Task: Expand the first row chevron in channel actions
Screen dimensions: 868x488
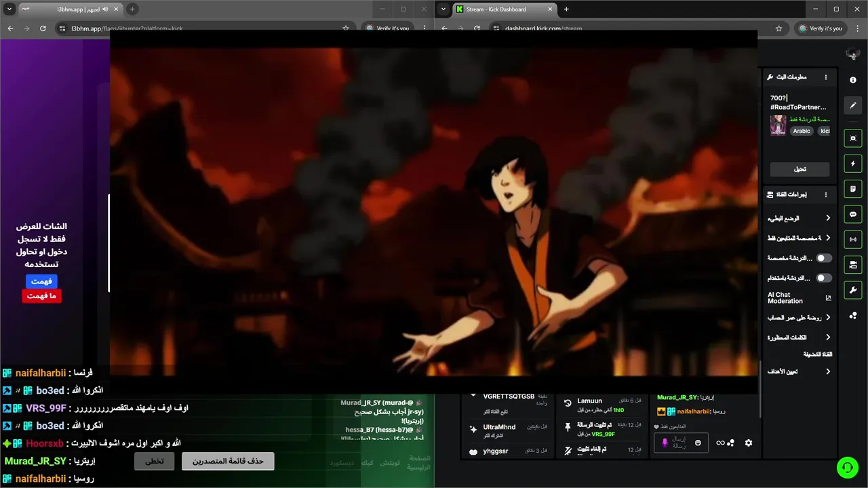Action: [x=828, y=218]
